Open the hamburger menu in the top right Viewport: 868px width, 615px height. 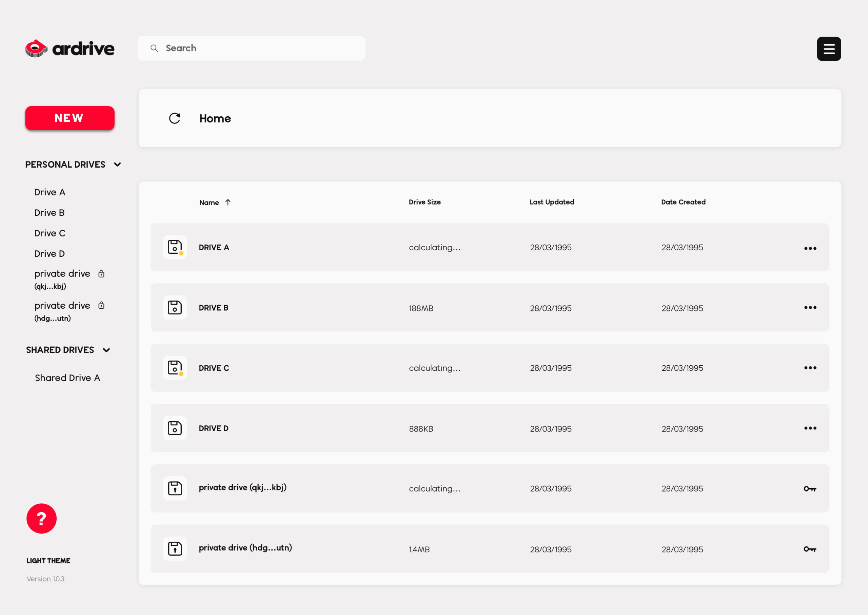(829, 49)
